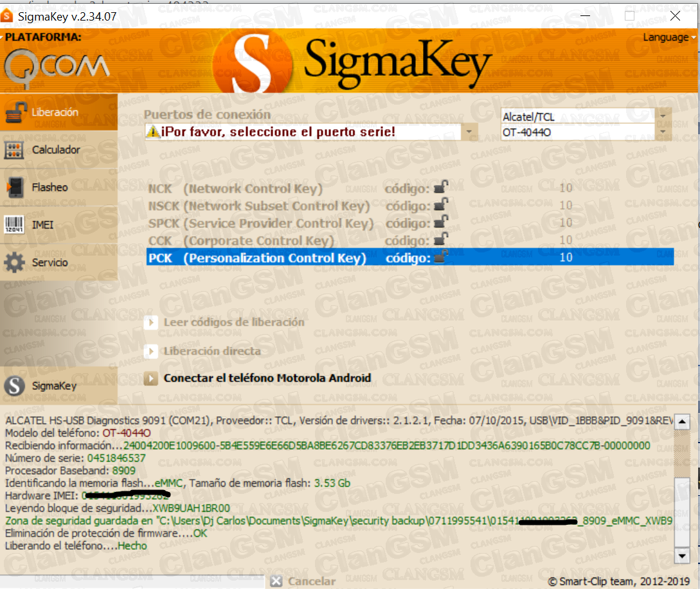Click the NSCK code padlock icon
This screenshot has height=589, width=700.
coord(441,204)
